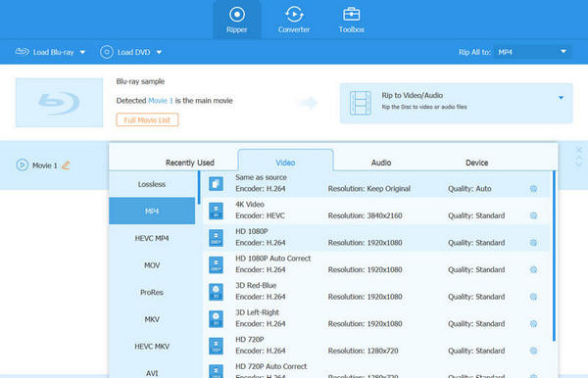588x378 pixels.
Task: Expand the Load Blu-ray dropdown arrow
Action: (x=82, y=53)
